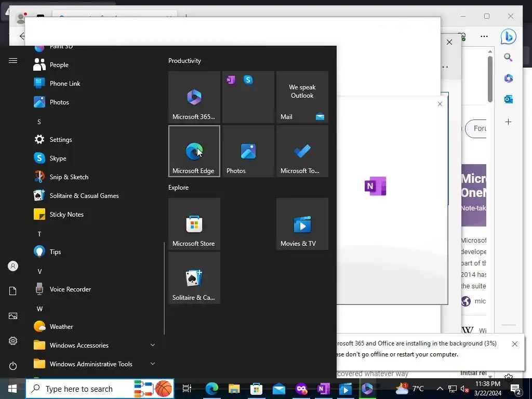Jump to letter V header in app list
This screenshot has width=532, height=399.
pos(39,271)
